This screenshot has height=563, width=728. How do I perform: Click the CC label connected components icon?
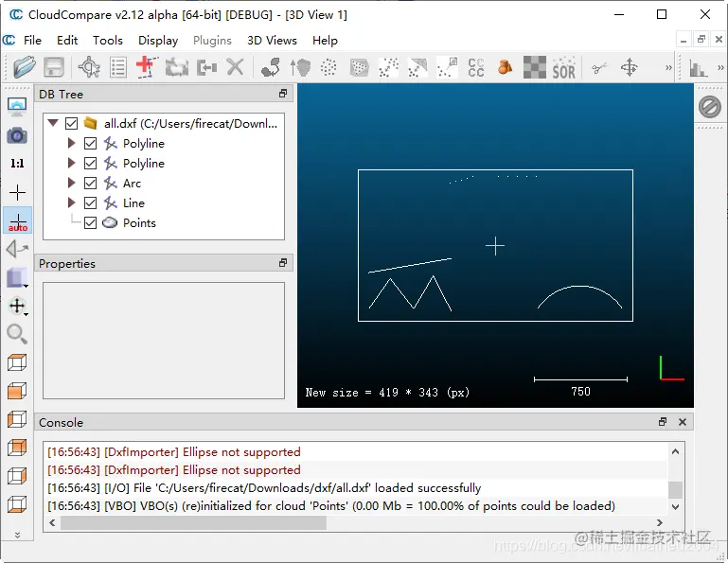tap(476, 67)
